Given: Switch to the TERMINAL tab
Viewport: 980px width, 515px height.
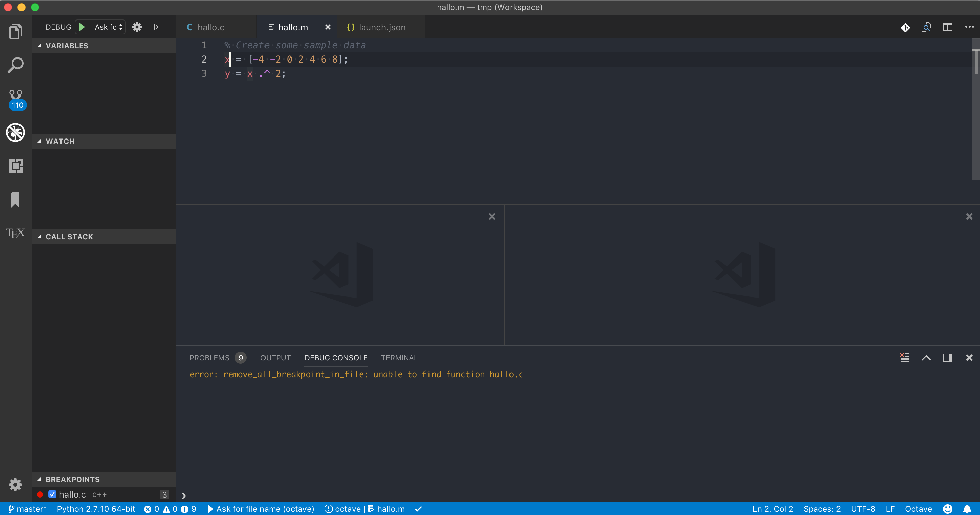Looking at the screenshot, I should (x=400, y=358).
